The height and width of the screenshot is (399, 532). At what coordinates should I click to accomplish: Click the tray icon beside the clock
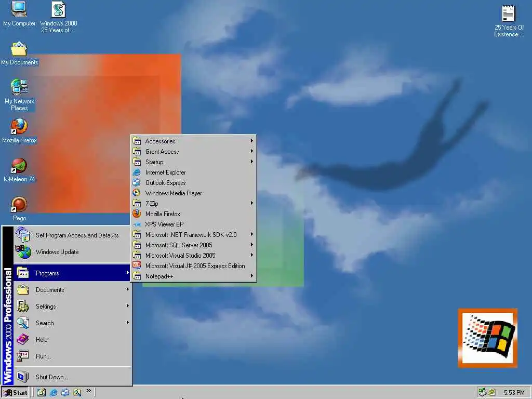[x=491, y=393]
